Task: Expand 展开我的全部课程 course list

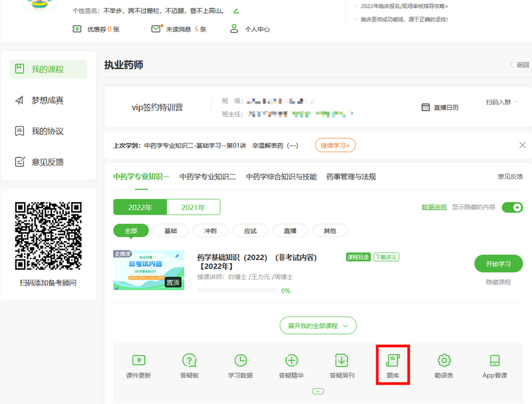Action: coord(318,326)
